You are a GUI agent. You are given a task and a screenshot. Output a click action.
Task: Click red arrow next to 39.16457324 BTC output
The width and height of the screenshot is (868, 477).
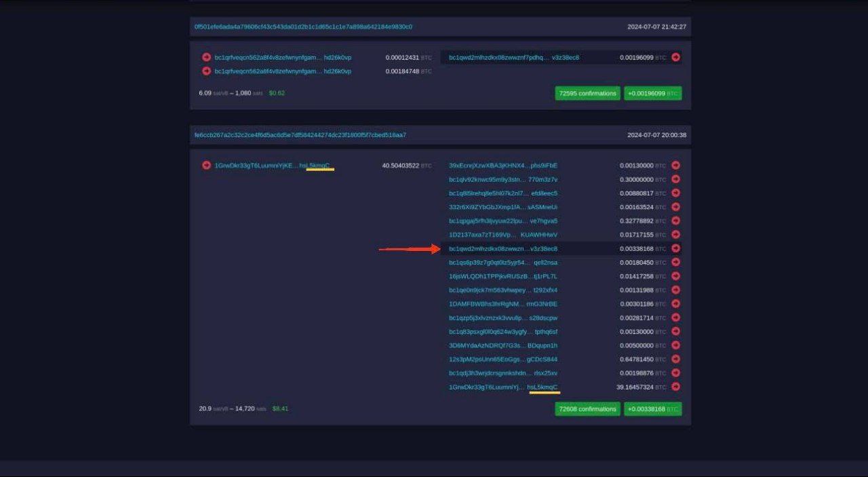coord(675,387)
